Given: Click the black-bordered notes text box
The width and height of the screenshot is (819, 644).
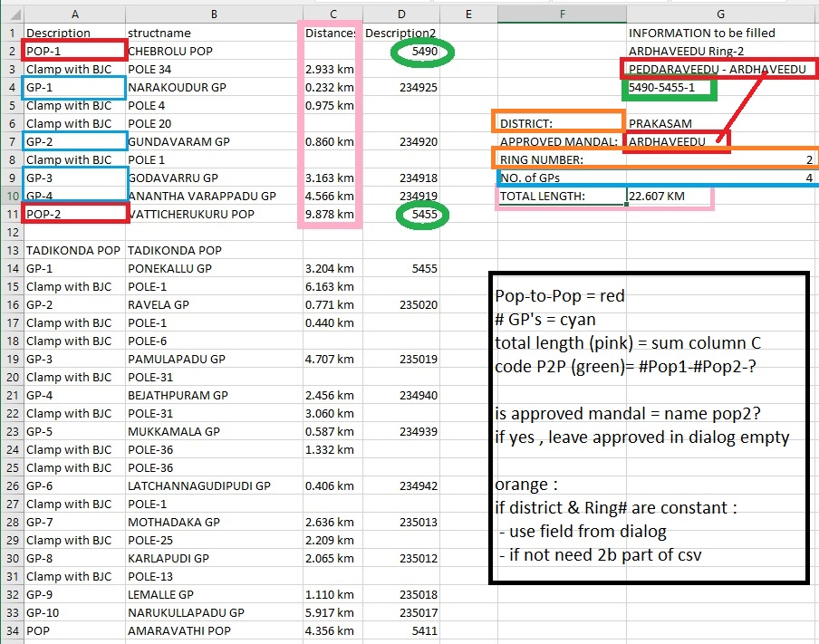Looking at the screenshot, I should (649, 428).
